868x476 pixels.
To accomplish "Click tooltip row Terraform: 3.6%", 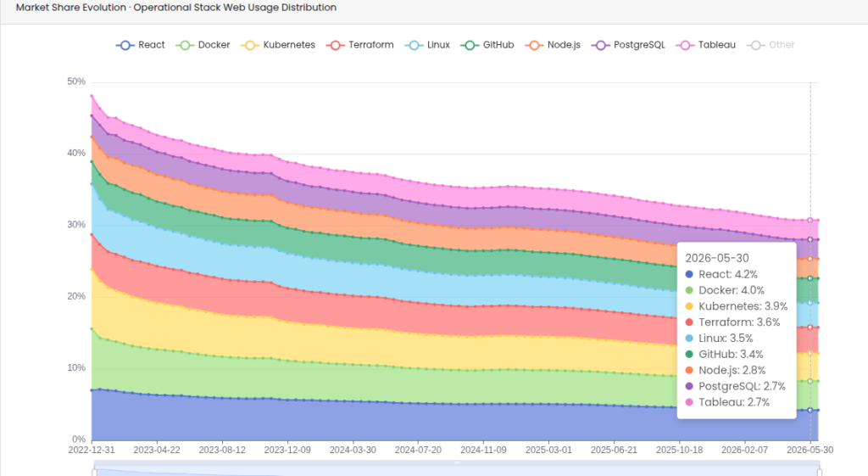I will click(733, 322).
